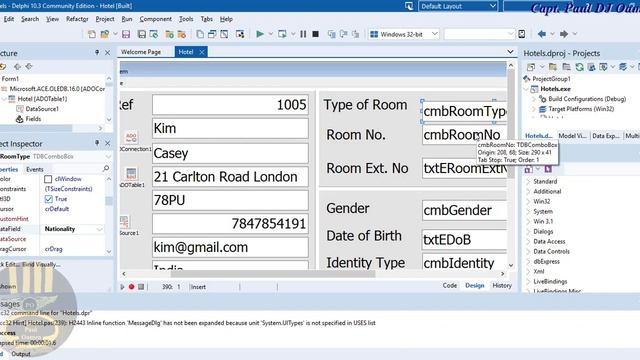Click the Run Without Debugging icon
Viewport: 640px width, 360px height.
click(x=282, y=34)
